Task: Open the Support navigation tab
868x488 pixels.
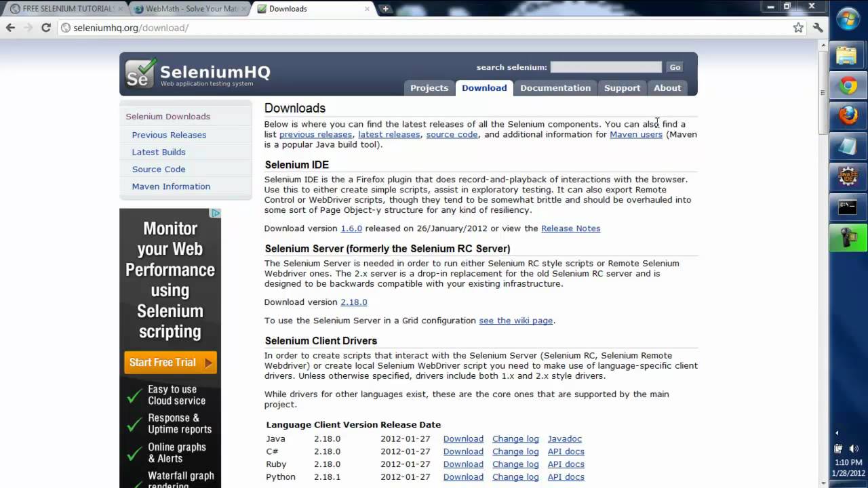Action: (622, 87)
